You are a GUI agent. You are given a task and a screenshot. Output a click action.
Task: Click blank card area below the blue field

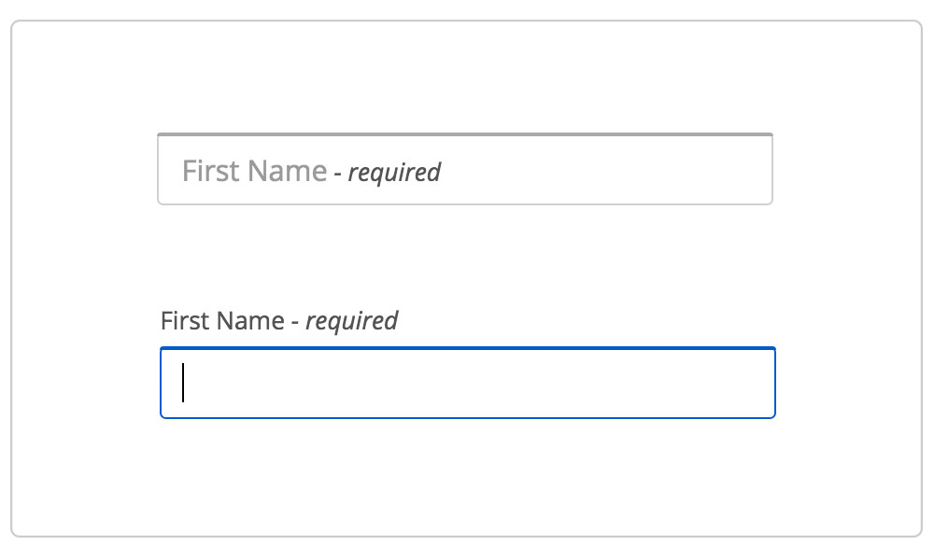[468, 476]
